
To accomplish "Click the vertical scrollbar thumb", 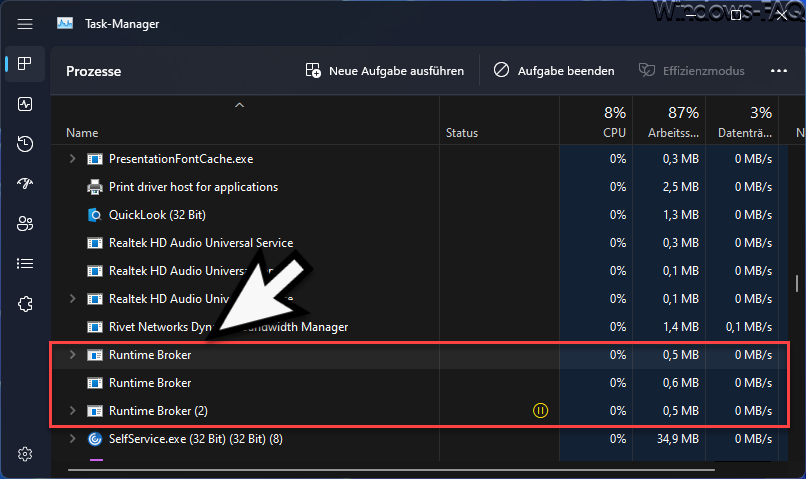I will [x=797, y=283].
